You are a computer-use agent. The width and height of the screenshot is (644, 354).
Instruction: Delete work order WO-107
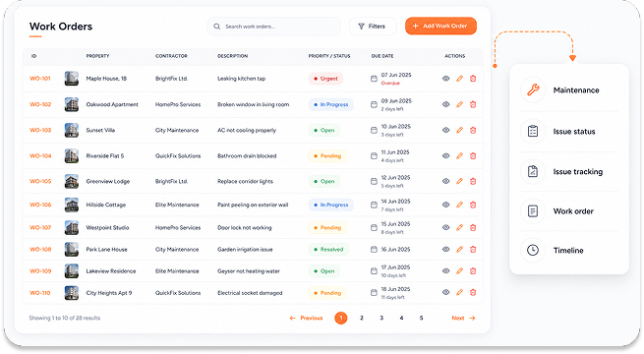pos(473,227)
